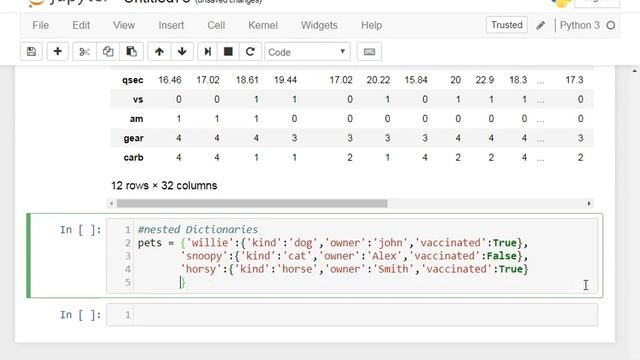Click the 'gear' row label
The image size is (640, 360).
133,138
